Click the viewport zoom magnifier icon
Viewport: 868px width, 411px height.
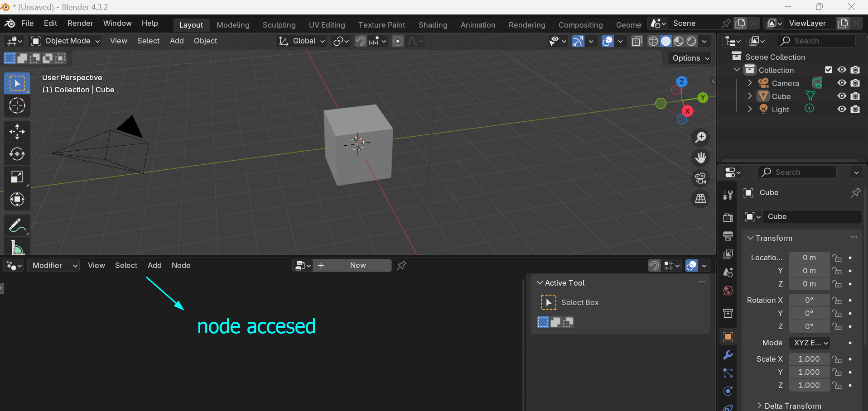click(701, 137)
